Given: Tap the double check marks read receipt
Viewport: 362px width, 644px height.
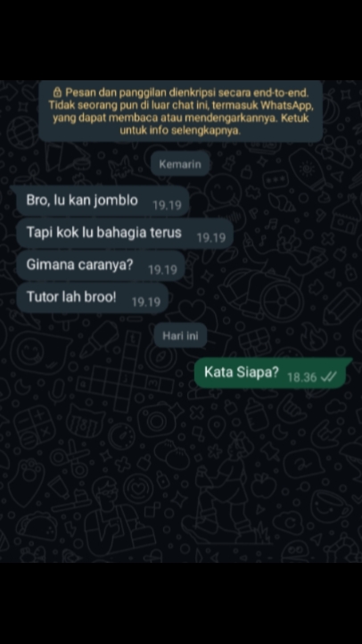Looking at the screenshot, I should [x=329, y=376].
